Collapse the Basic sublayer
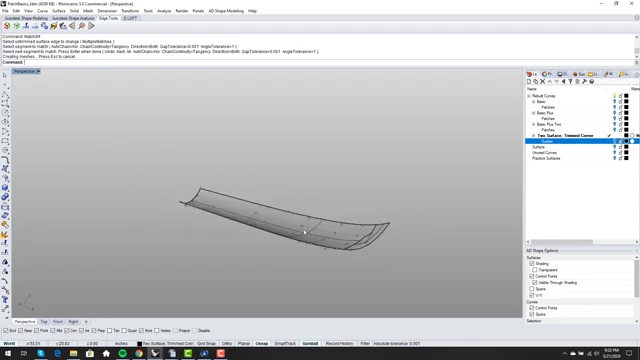The image size is (640, 360). [533, 102]
